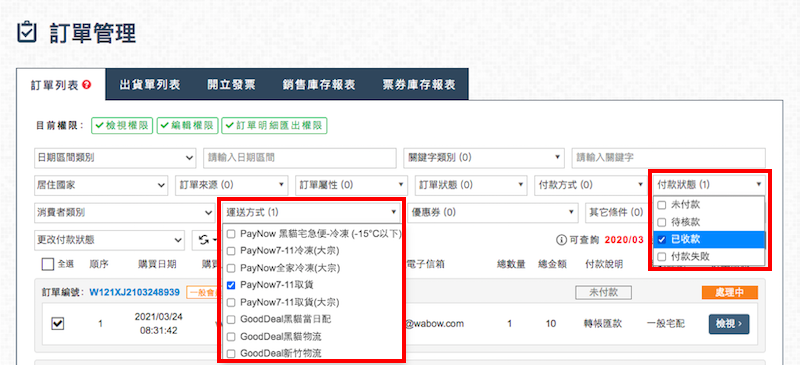Screen dimensions: 800x365
Task: Check PayNow全家冷凍(大宗) option
Action: 231,267
